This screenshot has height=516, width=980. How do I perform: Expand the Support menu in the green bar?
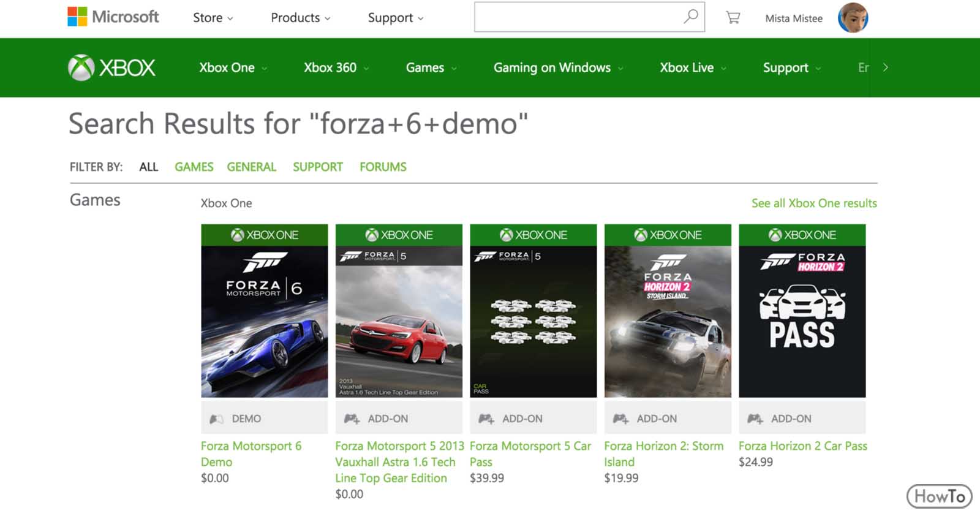[792, 67]
